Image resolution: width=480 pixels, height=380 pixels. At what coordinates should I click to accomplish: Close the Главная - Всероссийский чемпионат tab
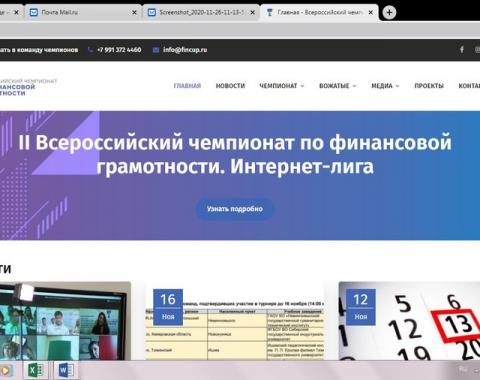pyautogui.click(x=371, y=13)
